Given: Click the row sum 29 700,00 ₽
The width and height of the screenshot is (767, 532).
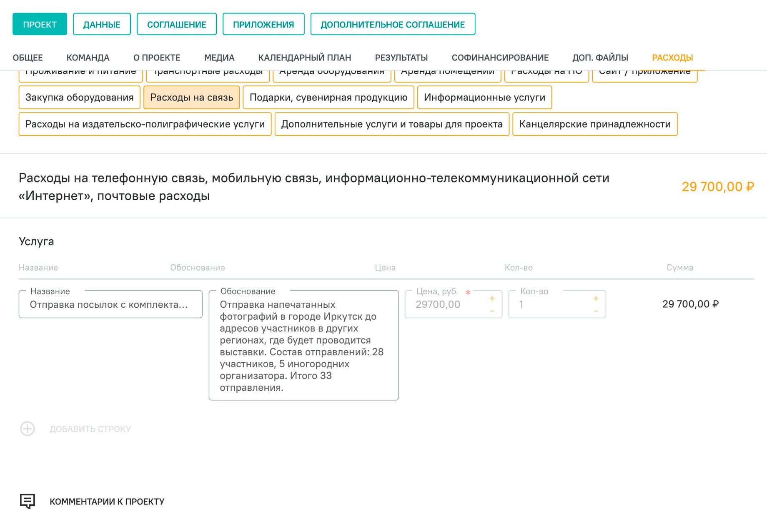Looking at the screenshot, I should click(690, 304).
